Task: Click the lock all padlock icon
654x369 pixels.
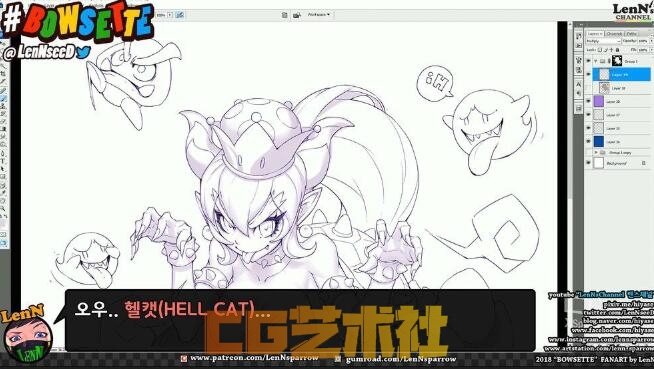Action: coord(618,50)
